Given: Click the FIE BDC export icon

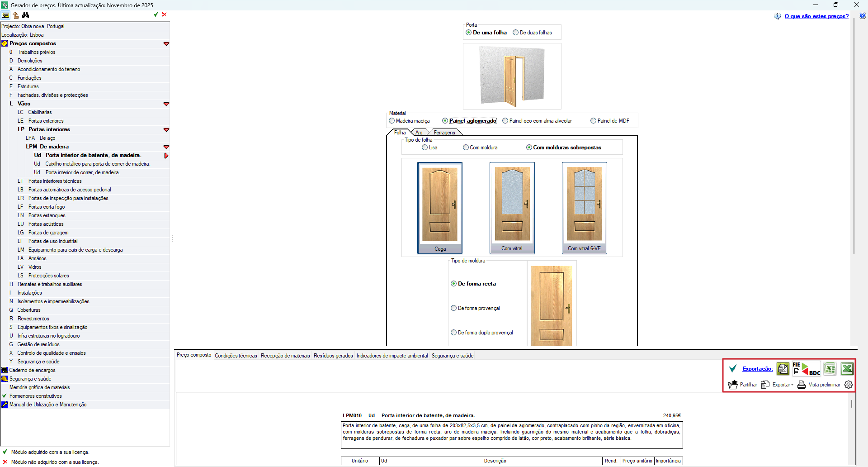Looking at the screenshot, I should click(807, 369).
